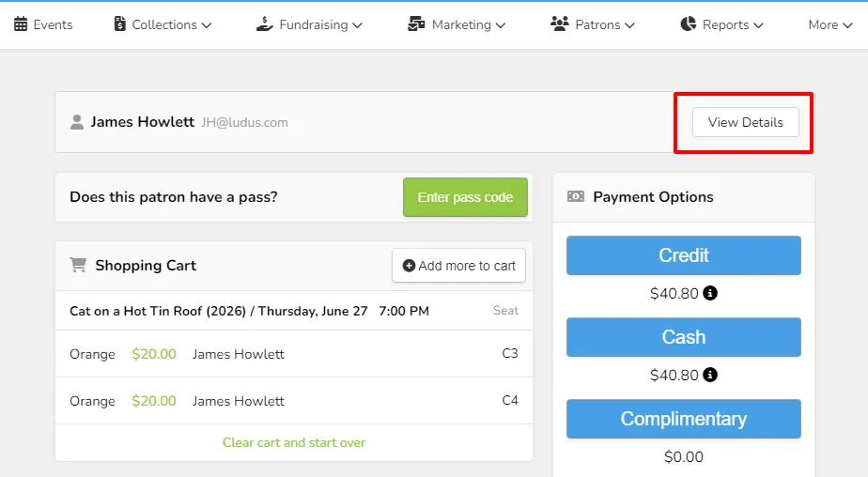Click the Marketing icon in navigation
Screen dimensions: 868x477
(x=416, y=23)
